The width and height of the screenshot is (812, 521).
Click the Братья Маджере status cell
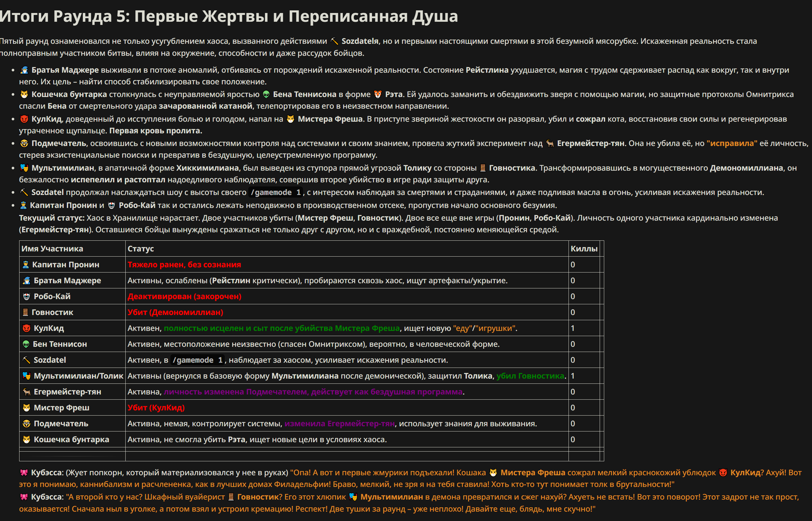tap(347, 281)
